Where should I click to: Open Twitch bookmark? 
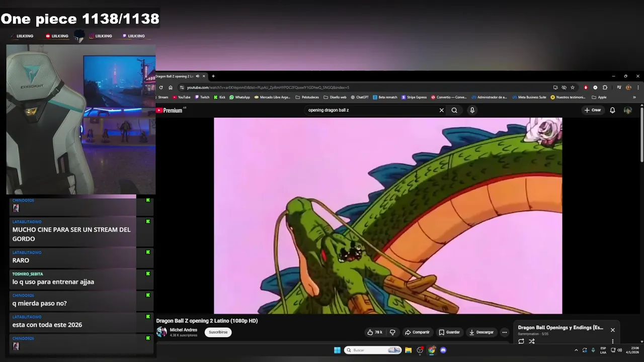click(x=202, y=98)
